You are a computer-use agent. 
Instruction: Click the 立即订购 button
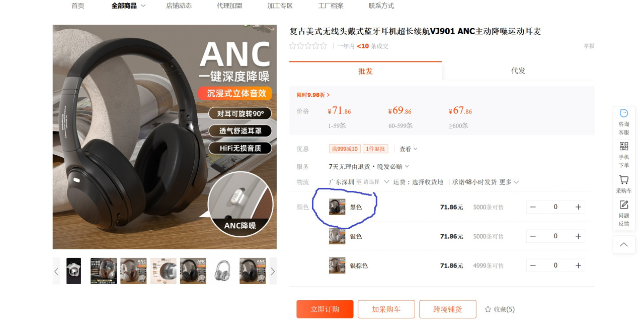coord(325,309)
